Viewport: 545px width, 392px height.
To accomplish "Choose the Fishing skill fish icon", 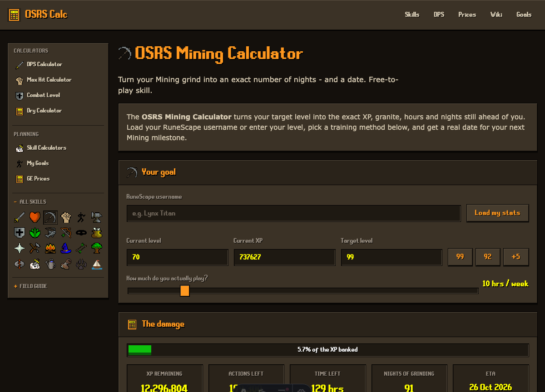I will [50, 233].
